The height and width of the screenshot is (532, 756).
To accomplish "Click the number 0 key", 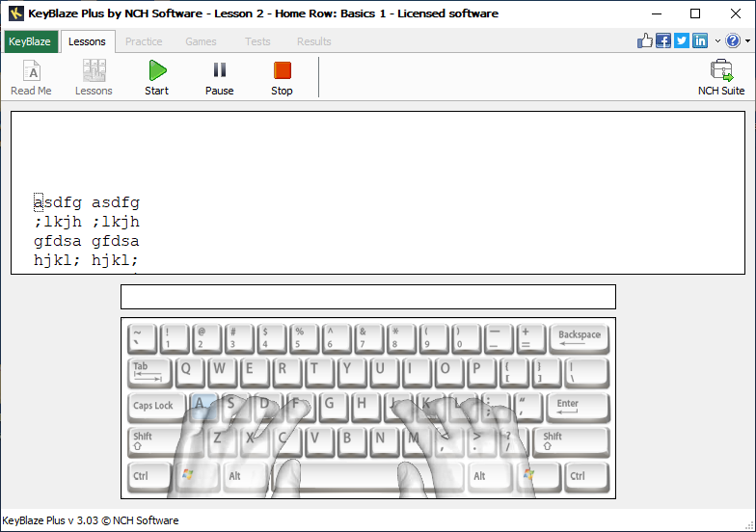I will pos(466,339).
